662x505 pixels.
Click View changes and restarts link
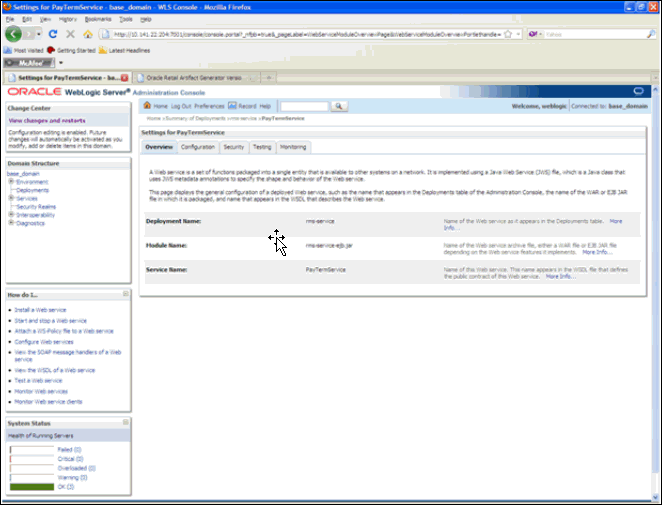[x=47, y=121]
